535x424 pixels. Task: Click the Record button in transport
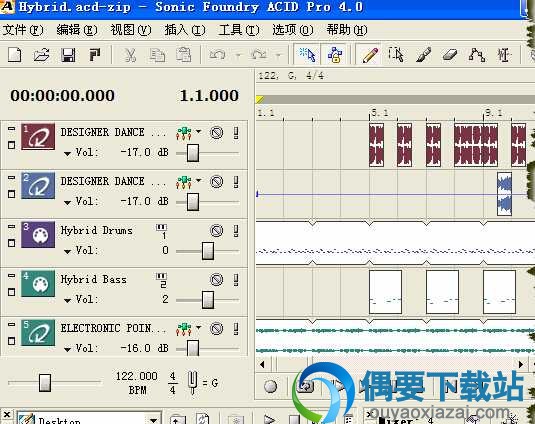[x=271, y=386]
